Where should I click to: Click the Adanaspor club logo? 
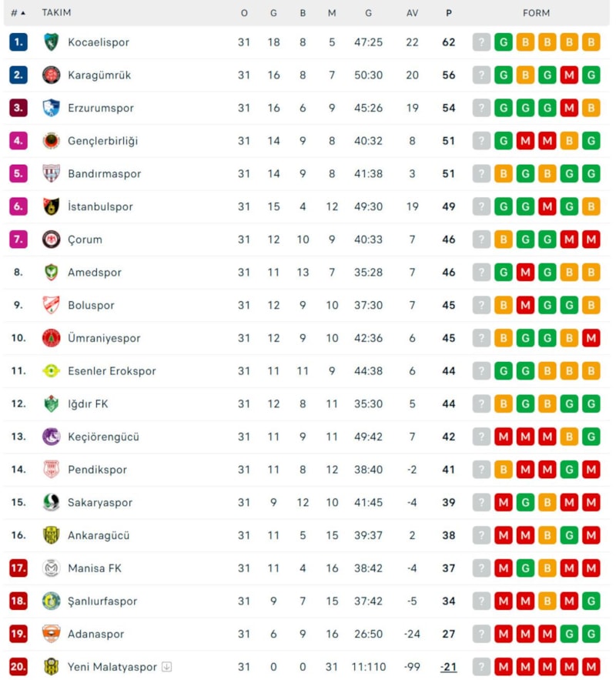point(51,634)
